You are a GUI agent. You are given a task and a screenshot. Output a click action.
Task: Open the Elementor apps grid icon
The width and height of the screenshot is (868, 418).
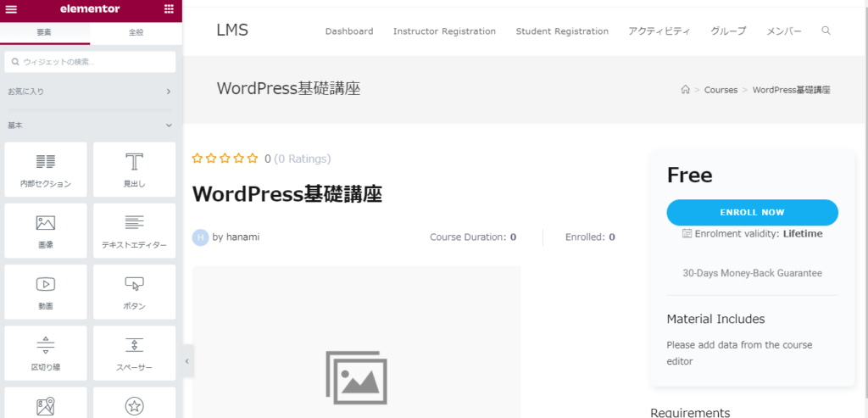coord(169,9)
